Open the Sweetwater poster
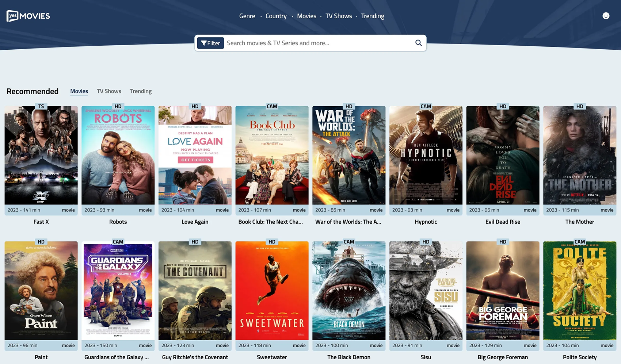621x364 pixels. [272, 291]
